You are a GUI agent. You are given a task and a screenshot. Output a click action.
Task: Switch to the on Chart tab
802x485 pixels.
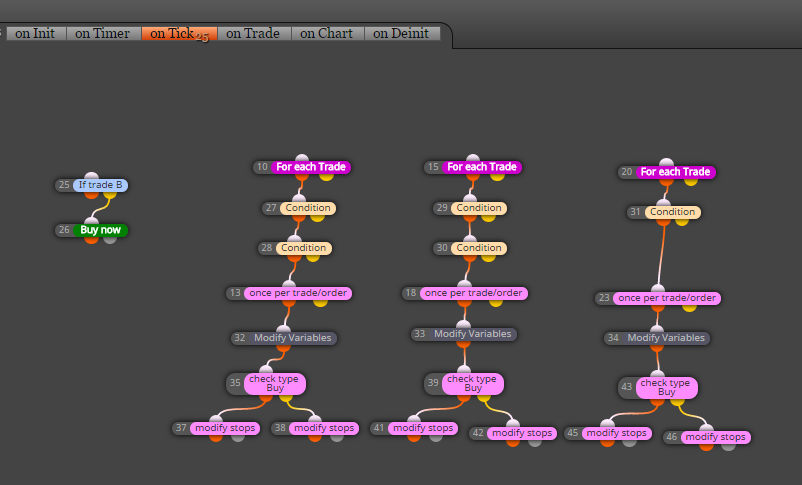coord(327,33)
